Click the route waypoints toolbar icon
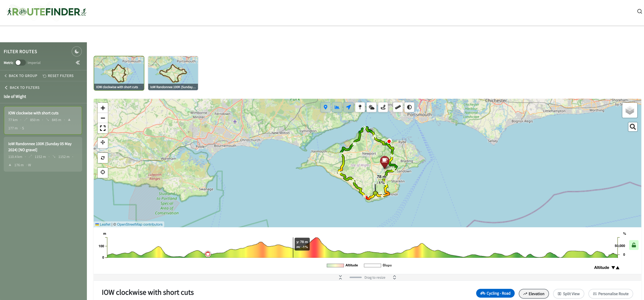This screenshot has width=644, height=300. click(x=383, y=107)
